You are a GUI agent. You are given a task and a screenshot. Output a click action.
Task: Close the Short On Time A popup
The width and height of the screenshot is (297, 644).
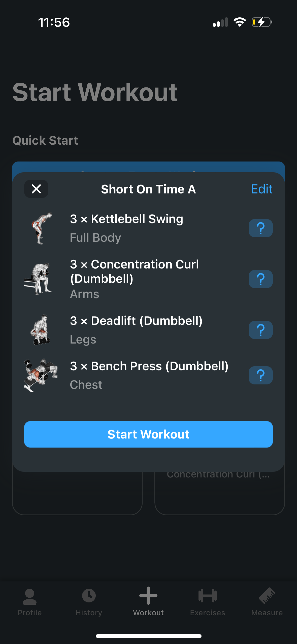point(36,189)
